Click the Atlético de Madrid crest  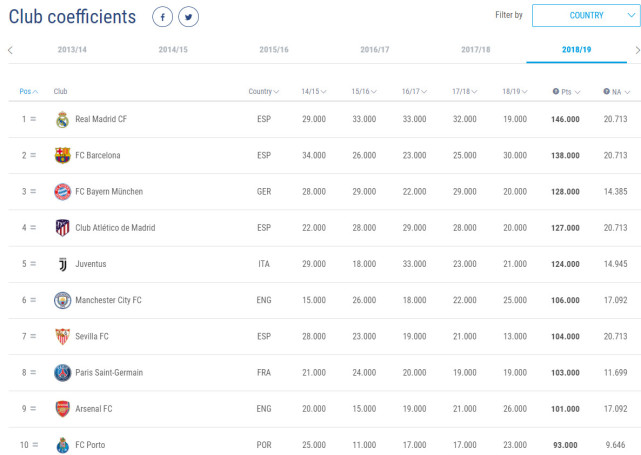(x=63, y=228)
